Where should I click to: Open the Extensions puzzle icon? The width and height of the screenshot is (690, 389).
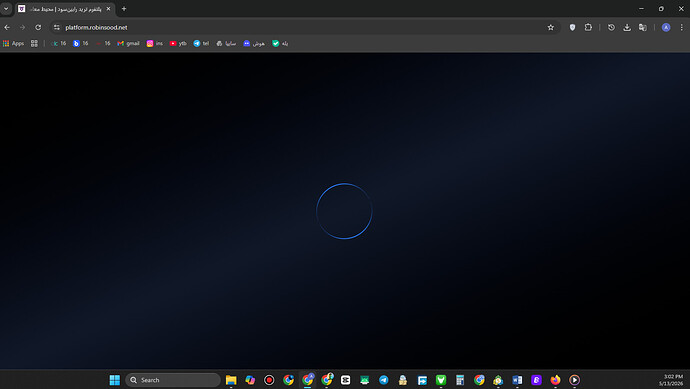pyautogui.click(x=588, y=27)
